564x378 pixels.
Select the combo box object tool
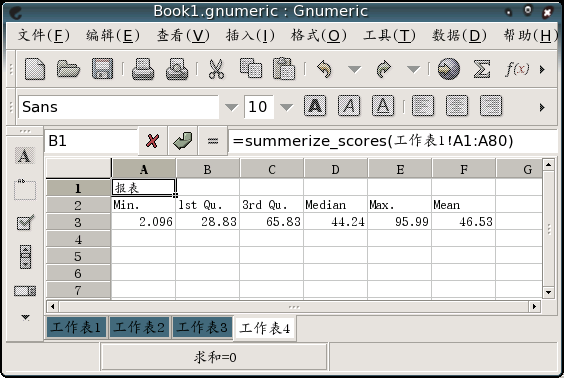[x=25, y=291]
